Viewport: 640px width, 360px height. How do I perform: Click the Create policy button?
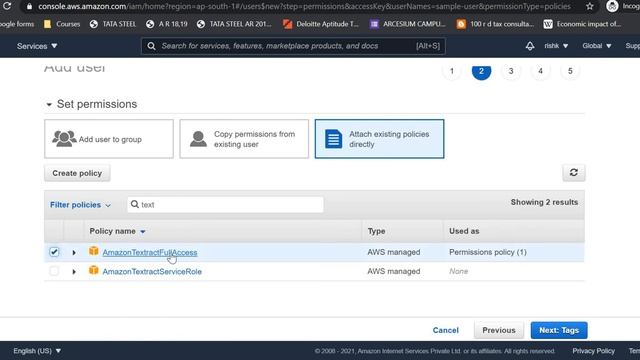tap(77, 173)
